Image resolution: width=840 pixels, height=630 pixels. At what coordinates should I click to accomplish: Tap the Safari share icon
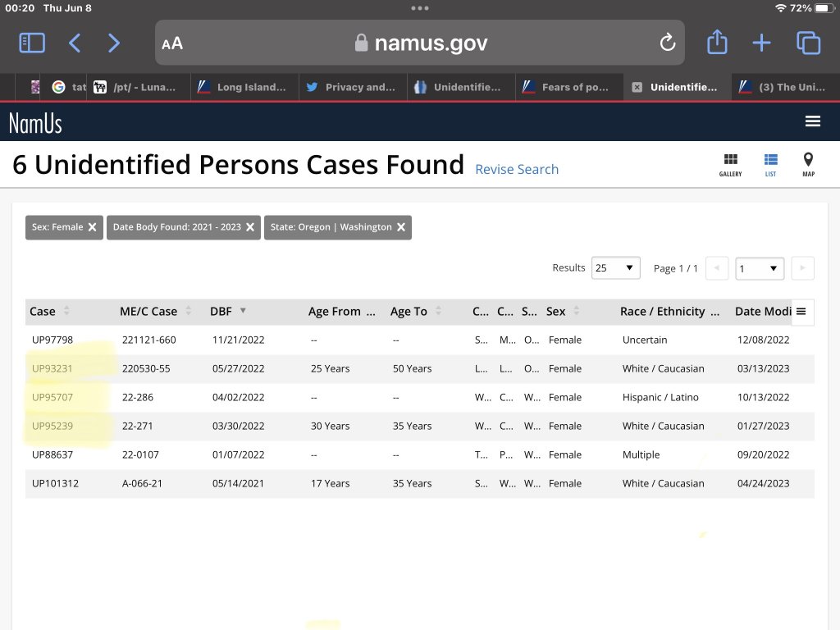[x=717, y=43]
